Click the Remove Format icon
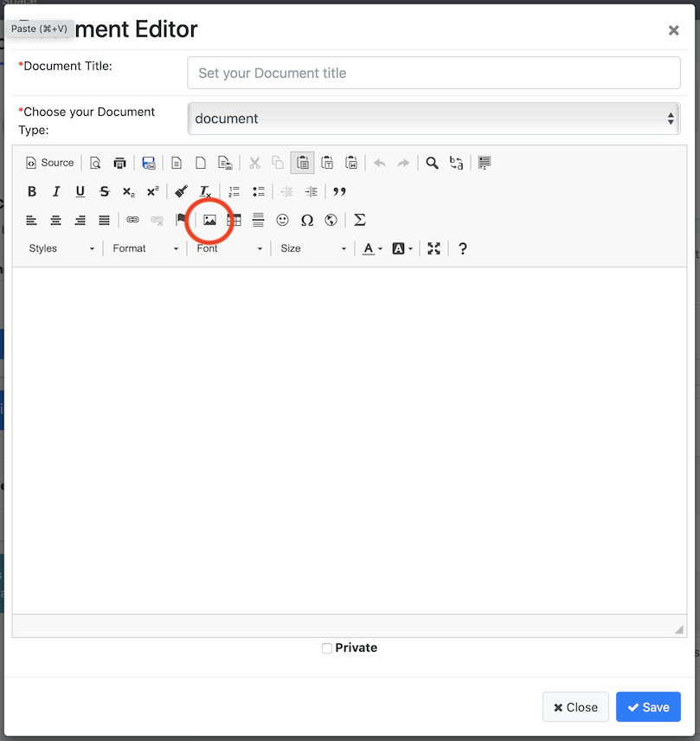Viewport: 700px width, 741px height. 205,191
